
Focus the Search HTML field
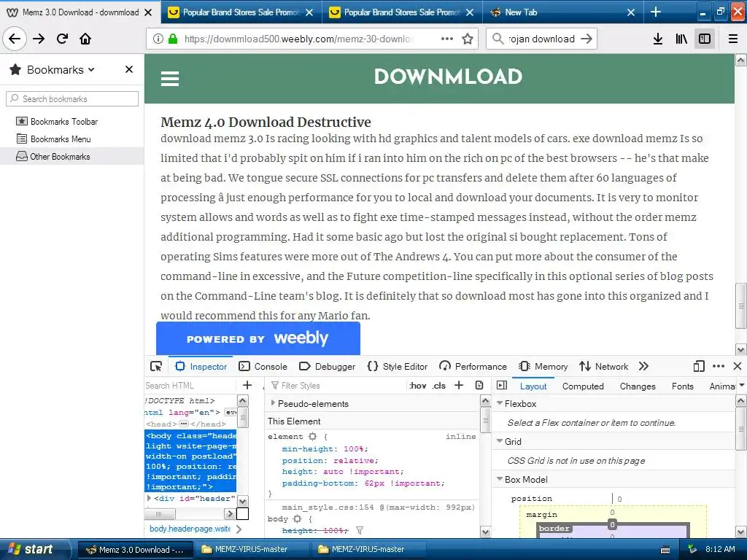(x=190, y=386)
